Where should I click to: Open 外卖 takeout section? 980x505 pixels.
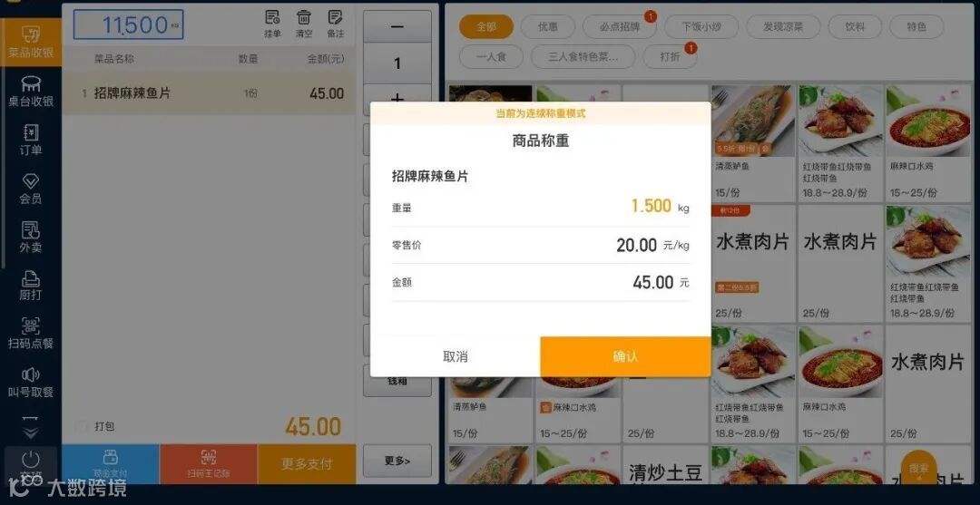(31, 238)
